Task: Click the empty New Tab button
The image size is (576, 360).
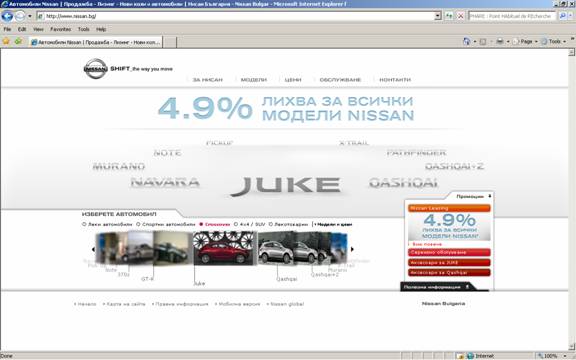Action: click(169, 42)
